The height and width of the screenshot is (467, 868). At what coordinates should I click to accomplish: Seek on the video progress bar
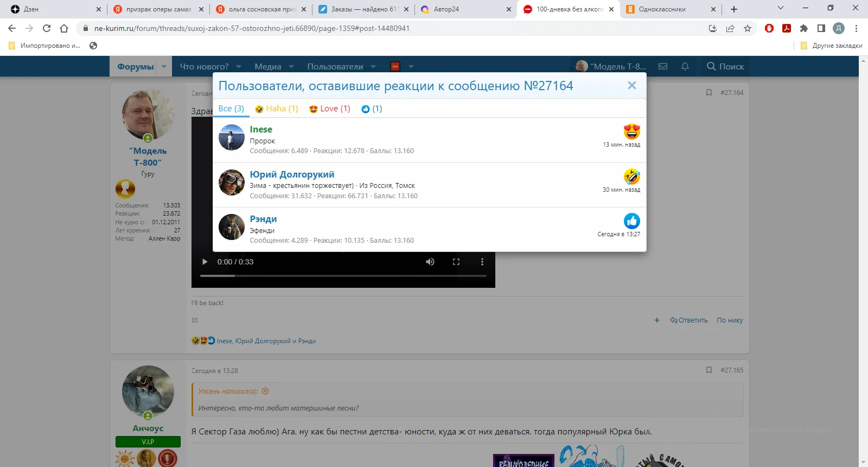tap(343, 276)
